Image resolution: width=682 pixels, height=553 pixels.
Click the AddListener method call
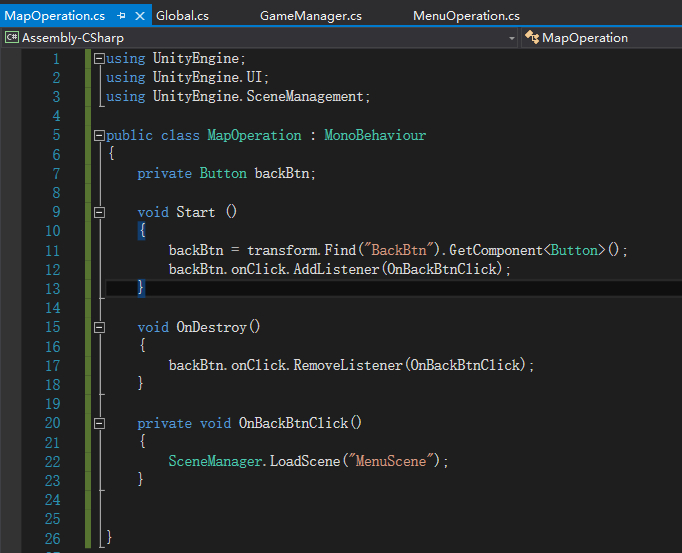pyautogui.click(x=334, y=269)
